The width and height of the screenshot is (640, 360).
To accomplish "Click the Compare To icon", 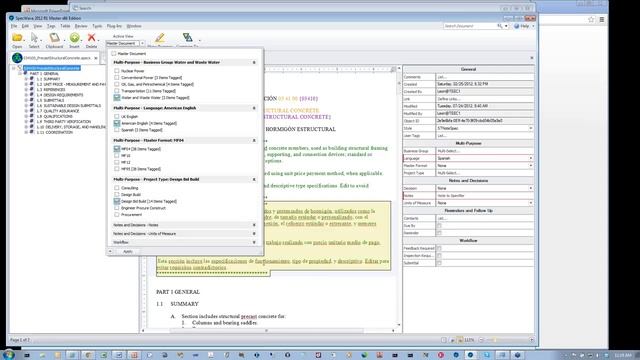I will (187, 38).
